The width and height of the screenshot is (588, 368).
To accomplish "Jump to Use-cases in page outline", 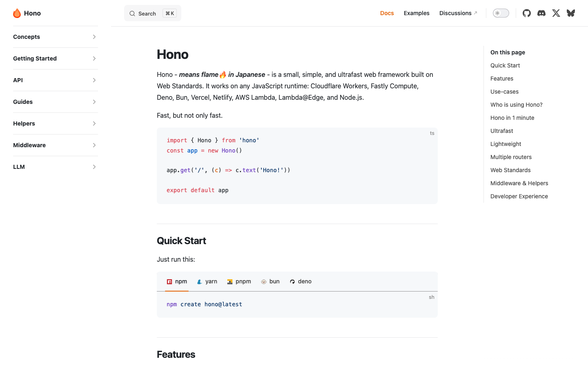I will pyautogui.click(x=504, y=92).
